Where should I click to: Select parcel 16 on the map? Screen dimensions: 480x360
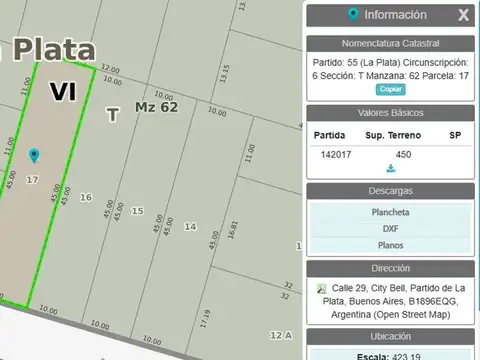coord(86,197)
